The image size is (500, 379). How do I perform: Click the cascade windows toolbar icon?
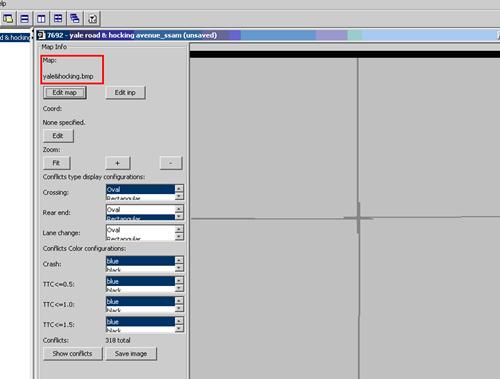75,18
